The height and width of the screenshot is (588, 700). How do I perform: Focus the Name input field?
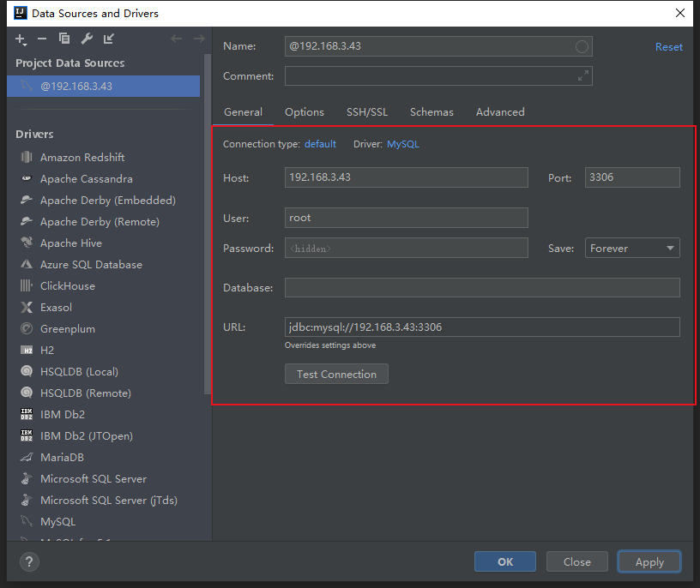[438, 46]
